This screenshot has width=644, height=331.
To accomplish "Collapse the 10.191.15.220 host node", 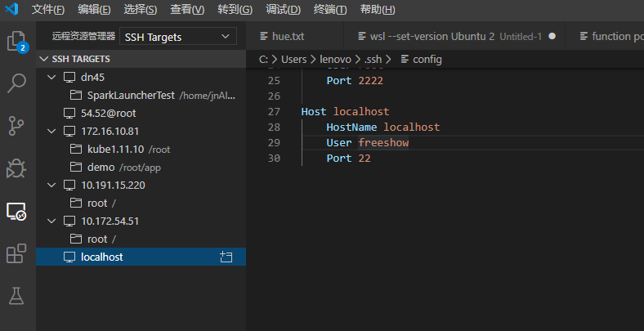I will pyautogui.click(x=52, y=185).
